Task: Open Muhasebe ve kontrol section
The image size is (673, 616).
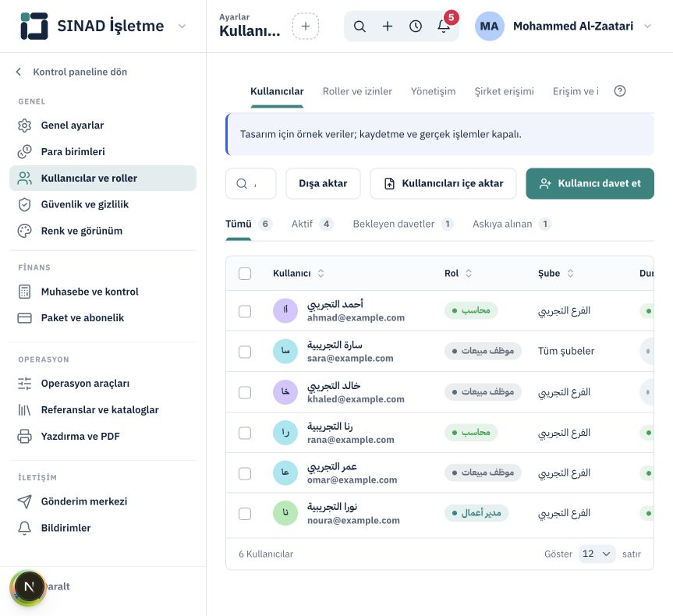Action: (103, 292)
